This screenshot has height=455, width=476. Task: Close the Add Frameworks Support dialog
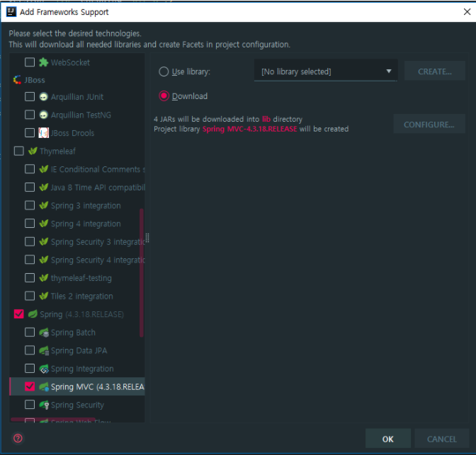coord(467,12)
